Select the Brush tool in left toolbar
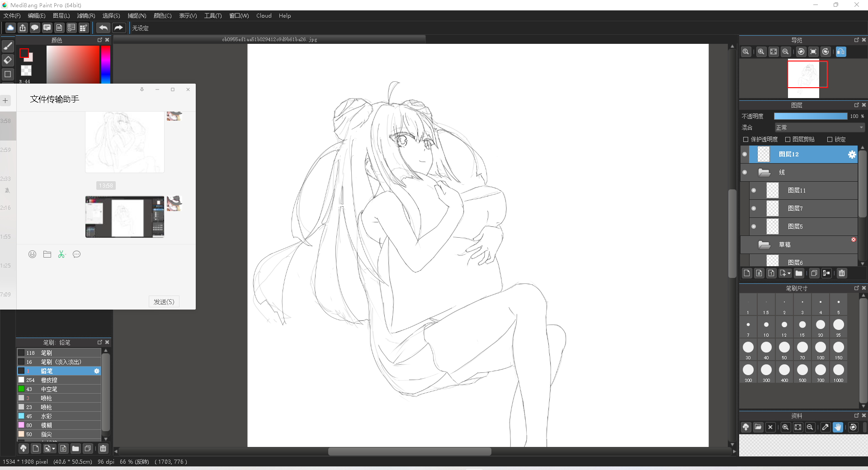 point(8,46)
